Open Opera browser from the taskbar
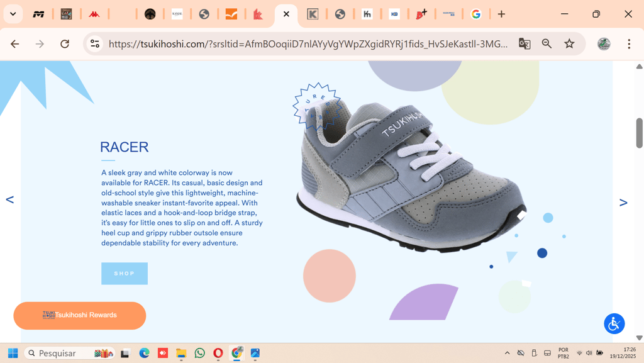 (218, 353)
